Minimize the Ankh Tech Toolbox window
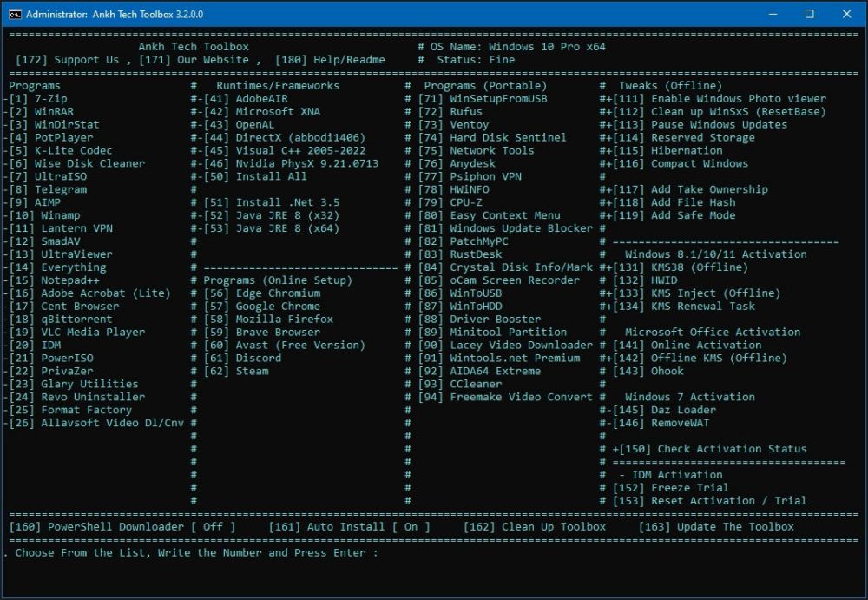Viewport: 868px width, 600px height. click(x=773, y=14)
